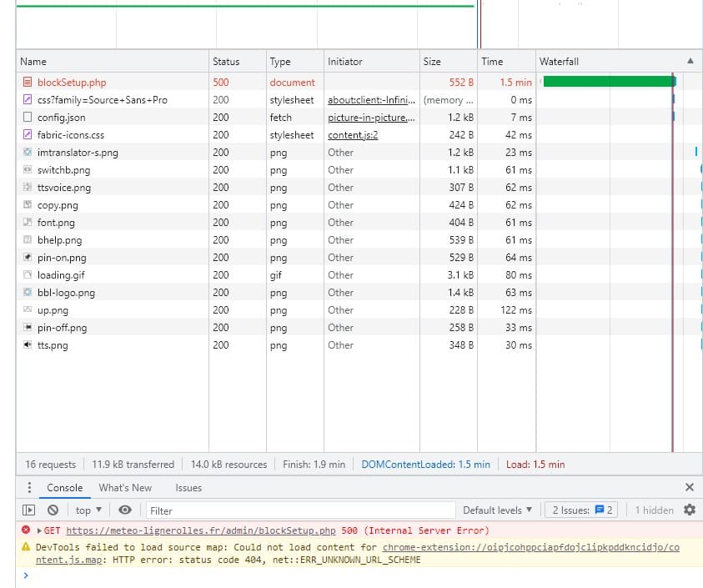Image resolution: width=703 pixels, height=588 pixels.
Task: Clear the console output
Action: [53, 510]
